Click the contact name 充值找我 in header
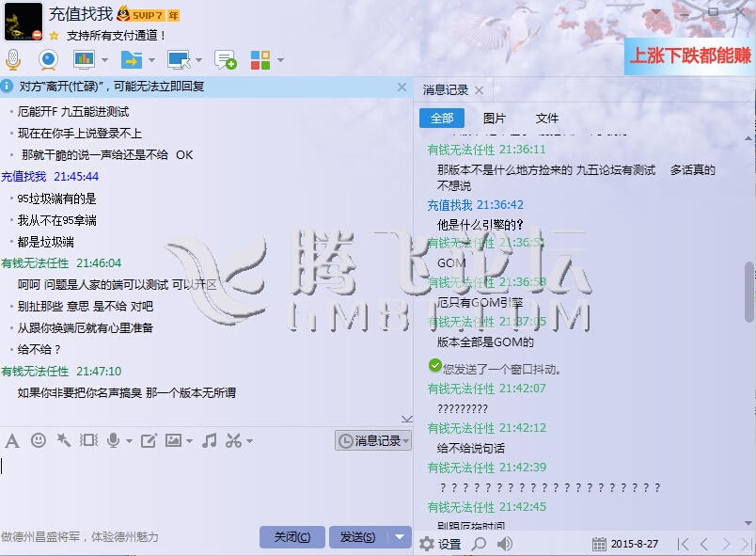This screenshot has width=756, height=556. coord(81,13)
